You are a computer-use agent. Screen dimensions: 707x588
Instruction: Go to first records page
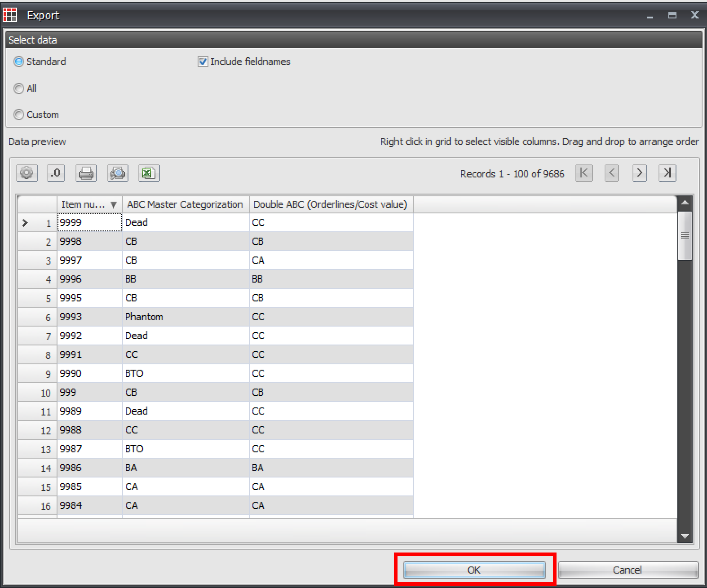(584, 173)
